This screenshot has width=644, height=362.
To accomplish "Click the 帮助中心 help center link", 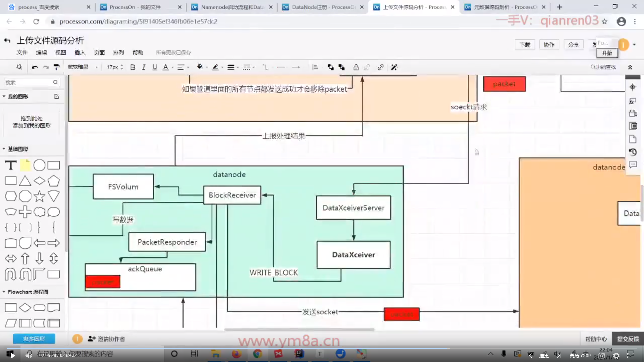I will pos(596,339).
